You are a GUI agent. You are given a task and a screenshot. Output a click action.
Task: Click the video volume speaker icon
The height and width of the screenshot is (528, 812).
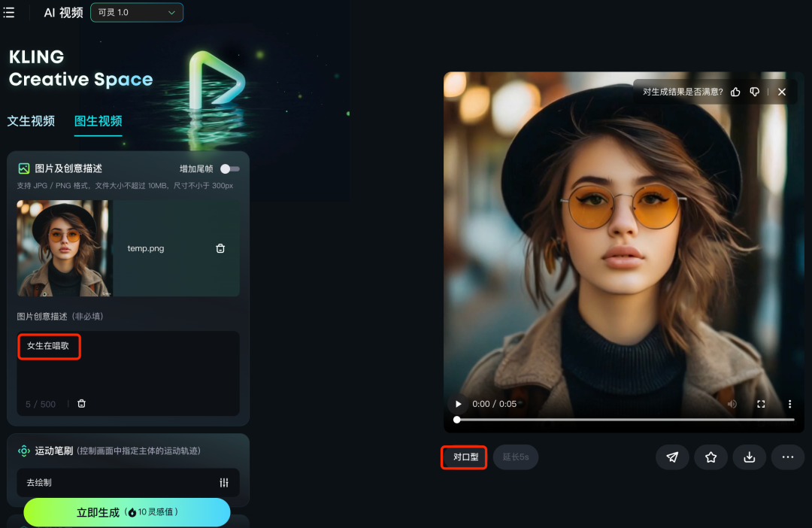coord(732,404)
